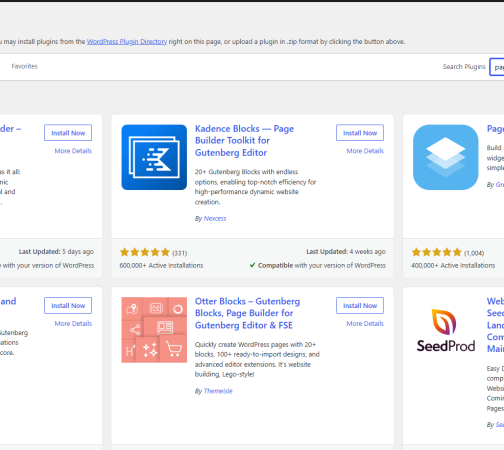Select the Kadence Blocks description text
The image size is (504, 450).
click(255, 187)
